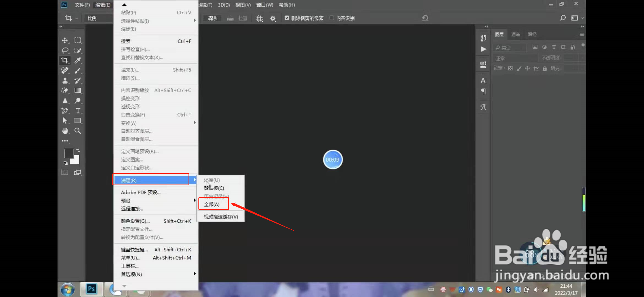Screen dimensions: 644x297
Task: Select the Eyedropper tool
Action: click(78, 61)
